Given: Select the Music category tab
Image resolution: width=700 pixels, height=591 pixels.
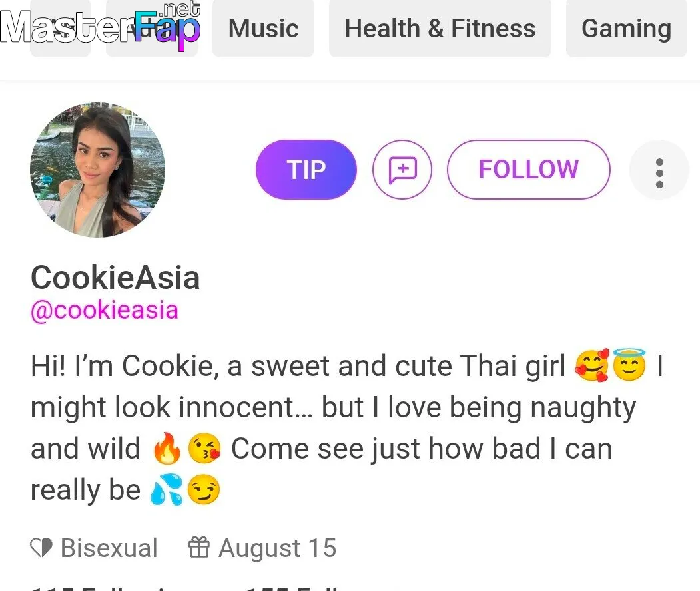Looking at the screenshot, I should (263, 29).
